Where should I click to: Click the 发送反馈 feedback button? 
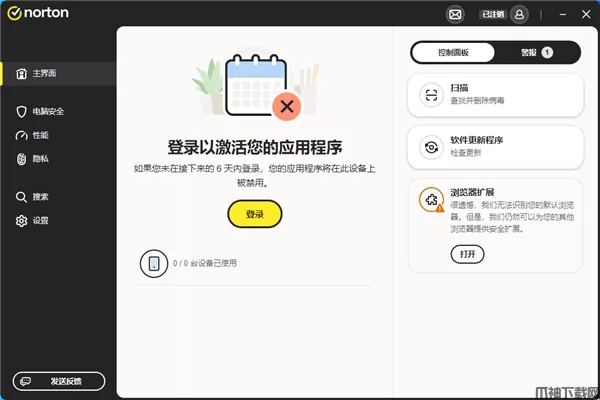59,381
